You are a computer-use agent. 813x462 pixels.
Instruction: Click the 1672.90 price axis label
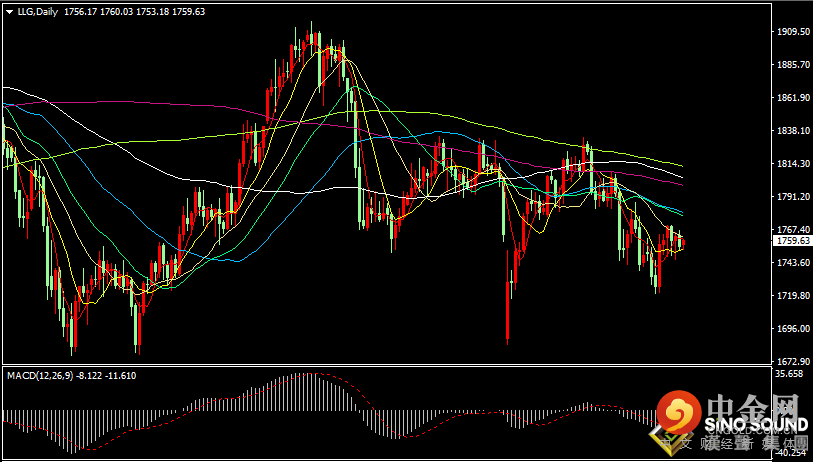click(x=794, y=361)
